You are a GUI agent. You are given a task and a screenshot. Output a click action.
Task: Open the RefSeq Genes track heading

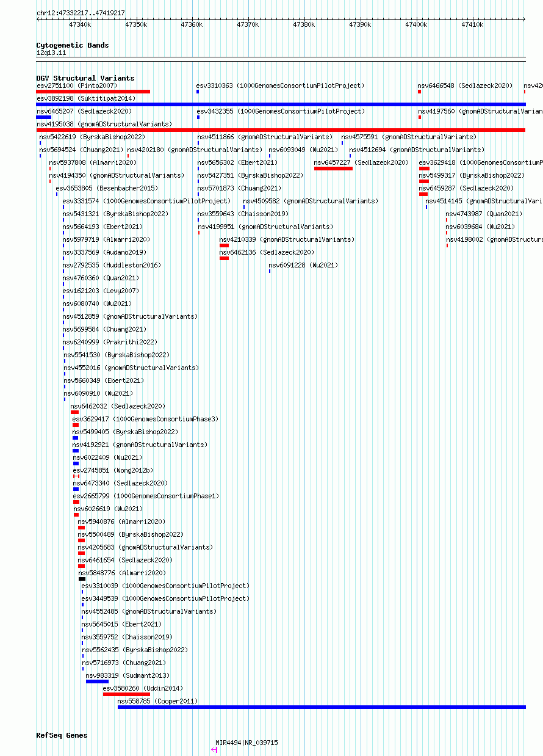click(x=62, y=735)
